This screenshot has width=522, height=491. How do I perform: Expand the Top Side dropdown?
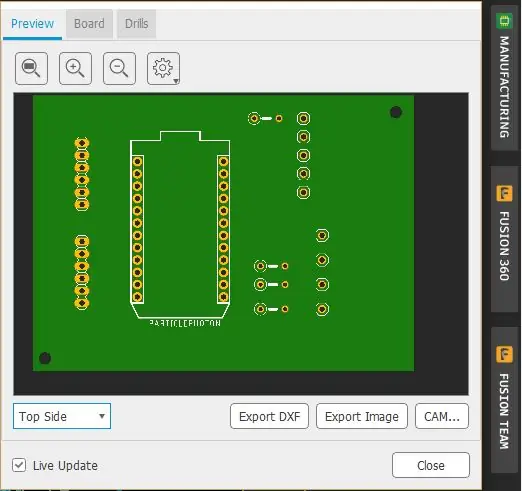62,416
